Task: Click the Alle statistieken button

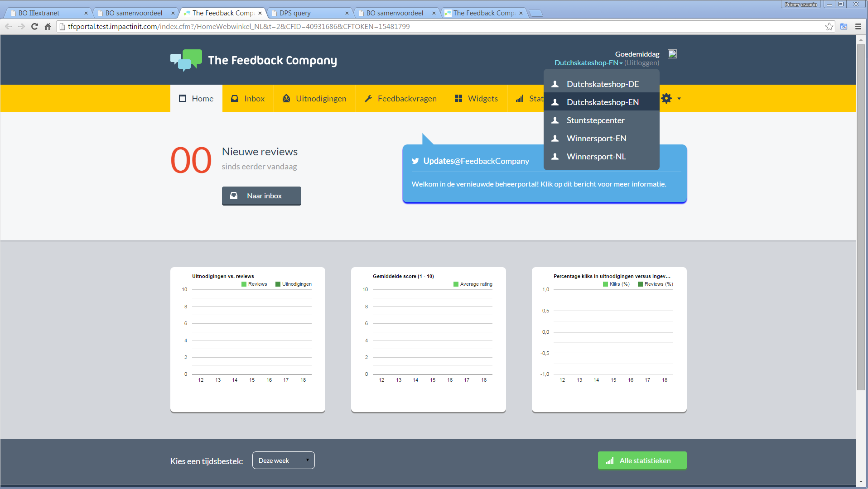Action: click(x=642, y=460)
